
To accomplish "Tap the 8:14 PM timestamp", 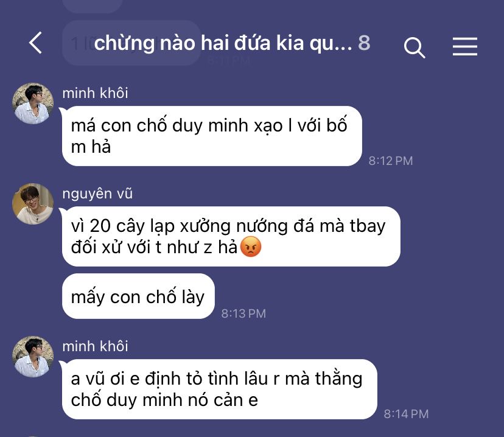I will click(x=406, y=414).
